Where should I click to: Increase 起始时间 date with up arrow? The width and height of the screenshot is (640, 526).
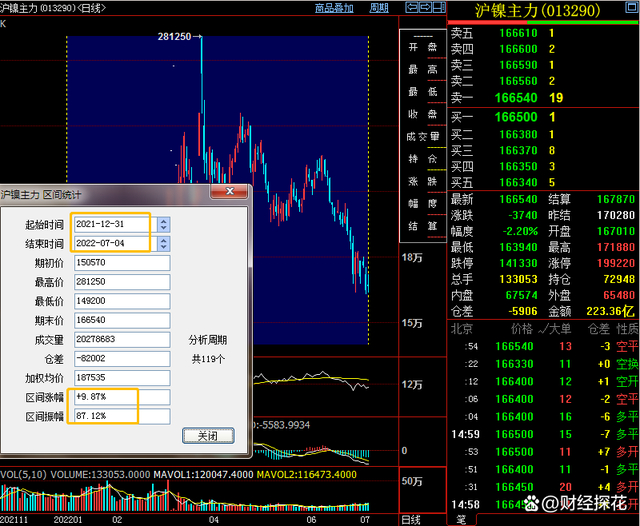click(164, 221)
